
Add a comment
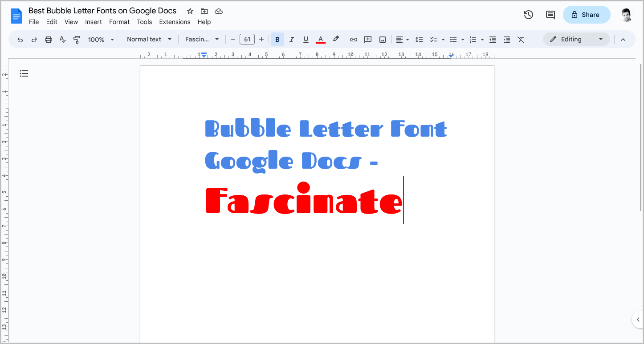pos(367,39)
